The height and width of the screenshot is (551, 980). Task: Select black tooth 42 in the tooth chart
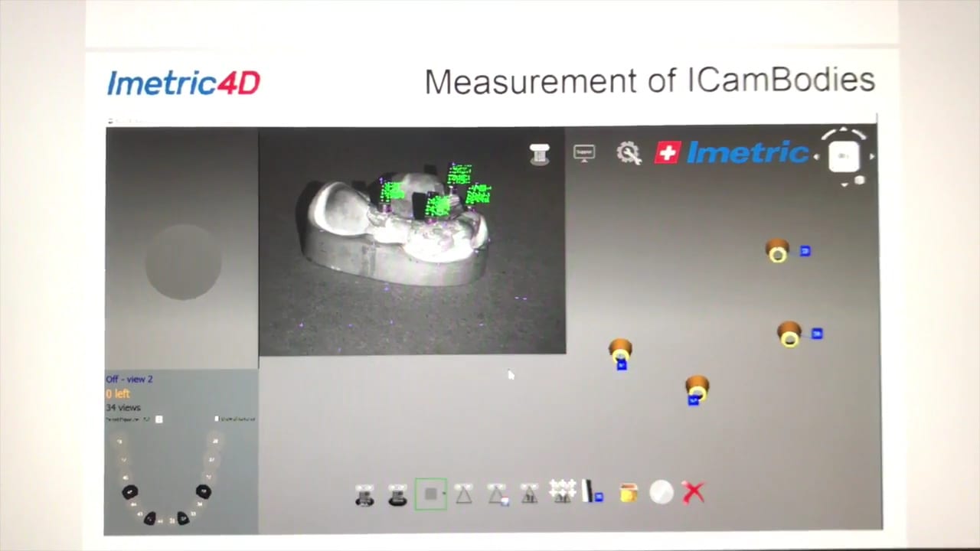tap(150, 518)
